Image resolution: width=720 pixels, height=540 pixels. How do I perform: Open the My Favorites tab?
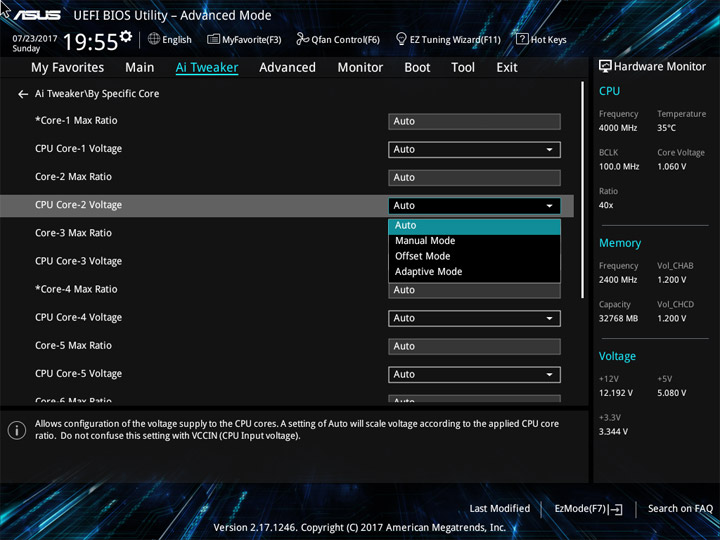pyautogui.click(x=68, y=68)
